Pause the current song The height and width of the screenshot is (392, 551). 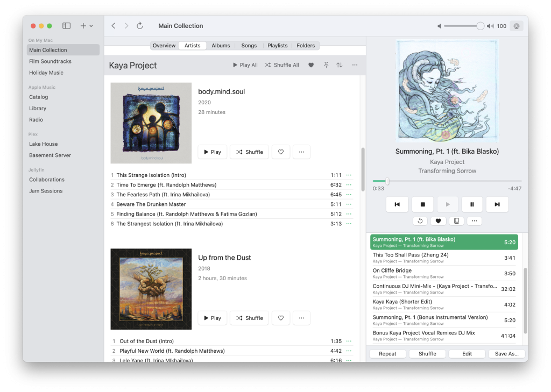coord(472,204)
